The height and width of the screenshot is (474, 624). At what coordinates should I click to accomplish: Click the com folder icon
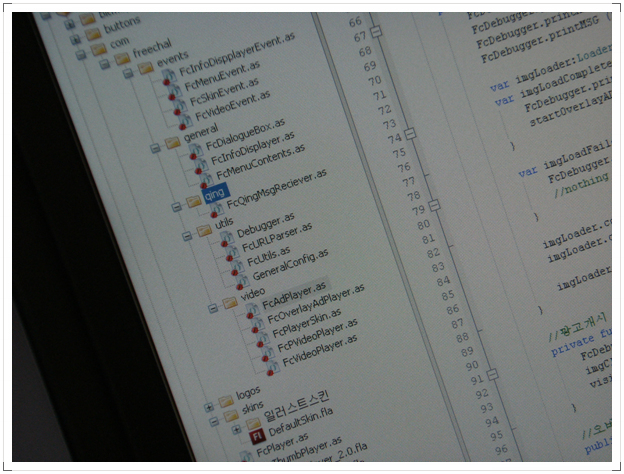98,49
